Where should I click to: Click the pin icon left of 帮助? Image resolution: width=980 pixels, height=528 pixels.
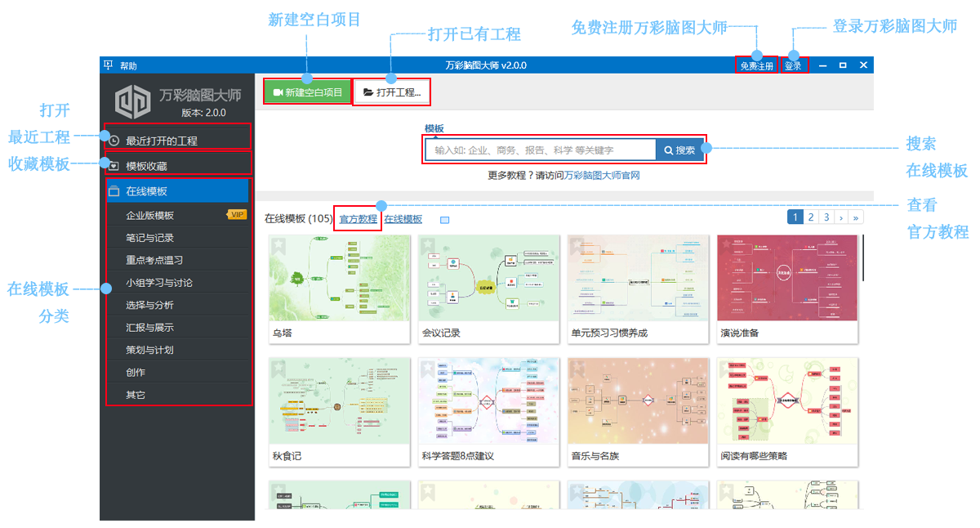point(108,65)
